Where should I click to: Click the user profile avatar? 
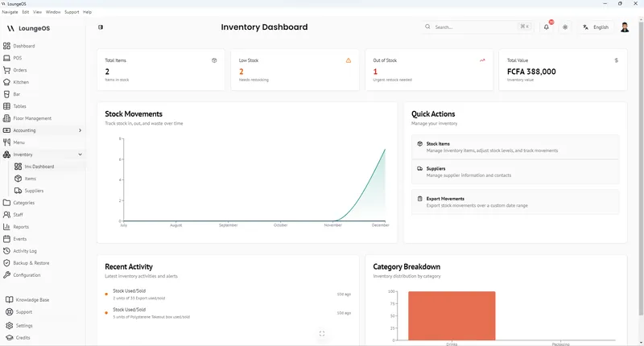click(x=625, y=27)
